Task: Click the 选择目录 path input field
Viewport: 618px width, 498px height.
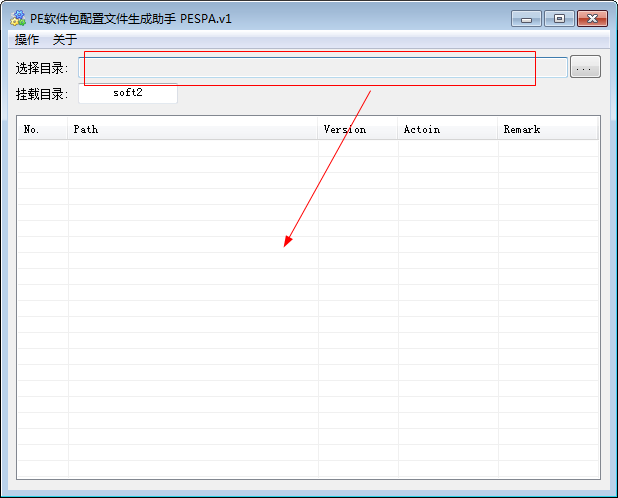Action: [x=323, y=67]
